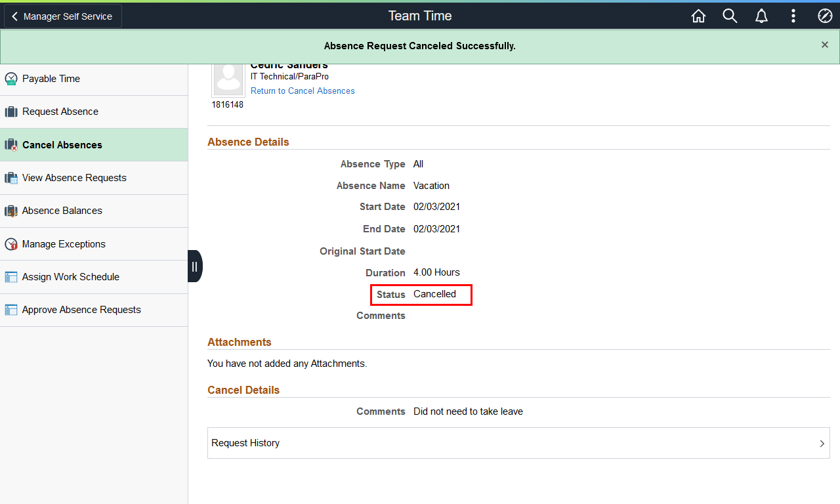Click the View Absence Requests icon
This screenshot has height=504, width=840.
coord(11,178)
